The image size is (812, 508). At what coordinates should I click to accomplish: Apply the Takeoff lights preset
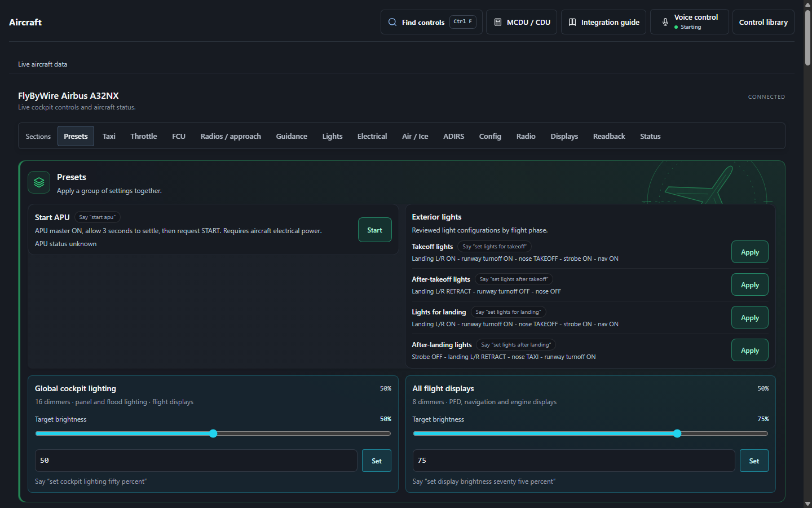[x=750, y=252]
